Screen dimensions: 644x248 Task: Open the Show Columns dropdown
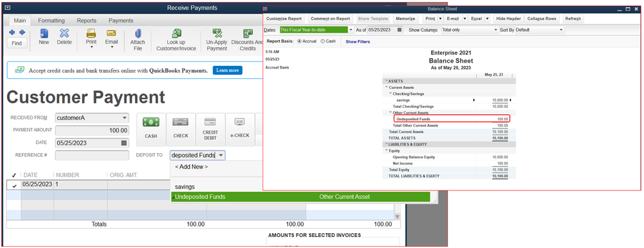[496, 30]
